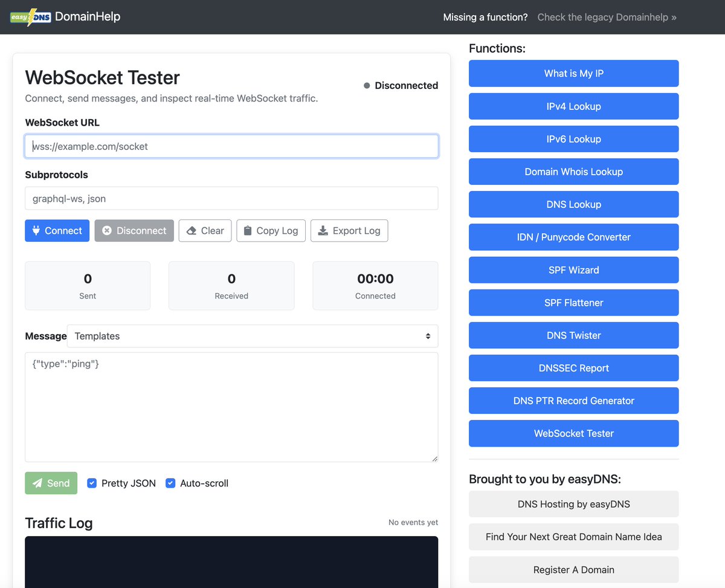Open the DNS Twister tool
The height and width of the screenshot is (588, 725).
coord(573,335)
